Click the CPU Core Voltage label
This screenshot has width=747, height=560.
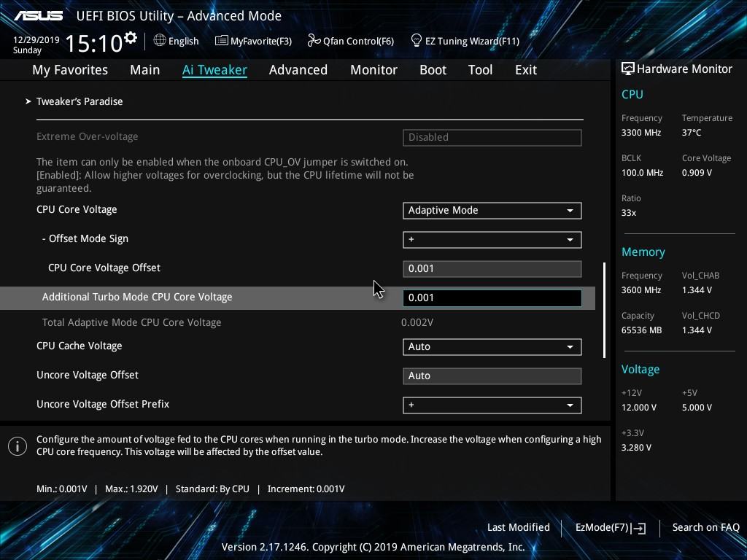pos(77,209)
